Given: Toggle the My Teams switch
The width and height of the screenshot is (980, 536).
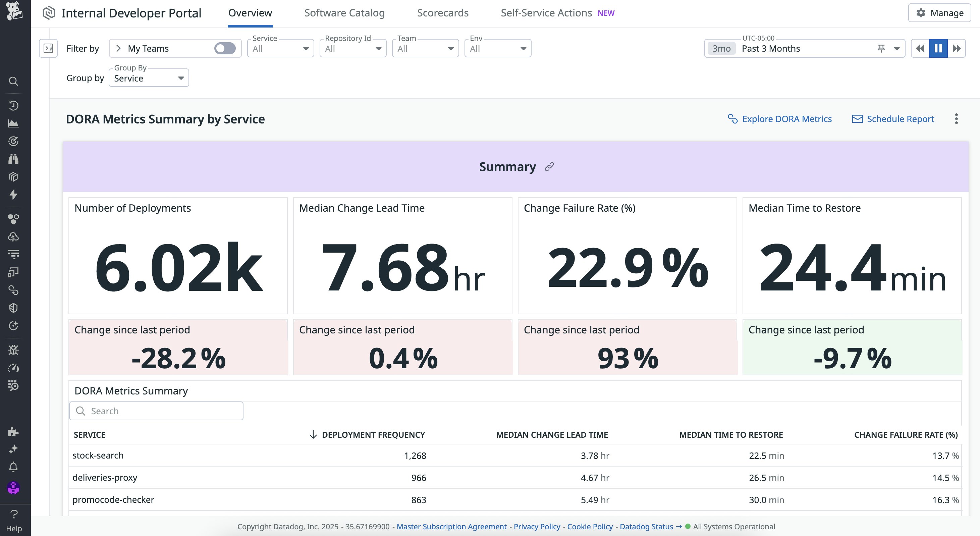Looking at the screenshot, I should pyautogui.click(x=224, y=48).
